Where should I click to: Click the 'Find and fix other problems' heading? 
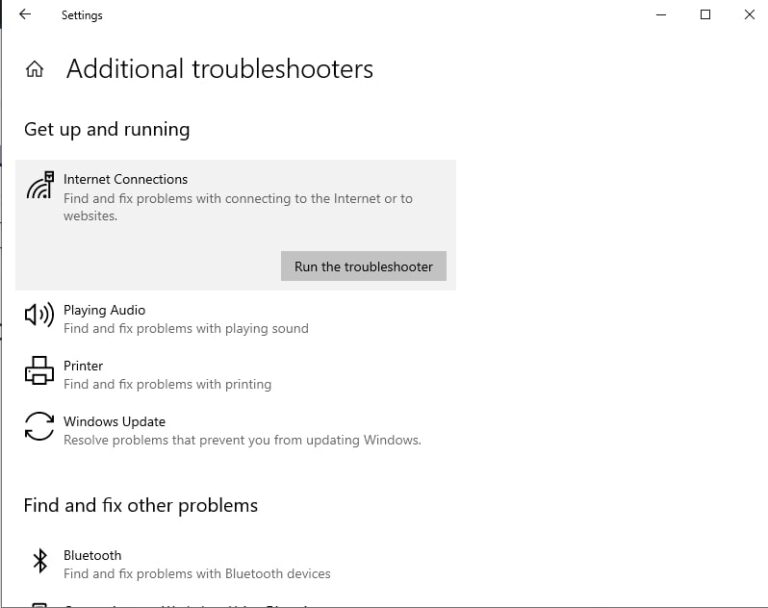point(141,505)
